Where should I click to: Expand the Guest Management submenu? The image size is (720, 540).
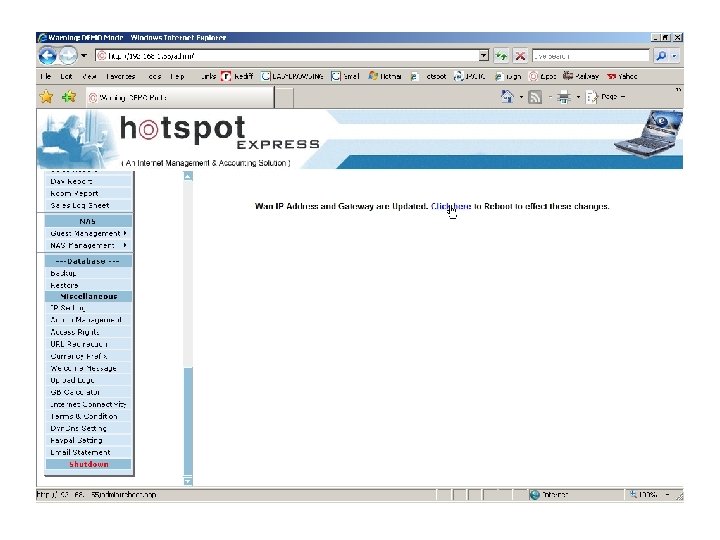(89, 233)
